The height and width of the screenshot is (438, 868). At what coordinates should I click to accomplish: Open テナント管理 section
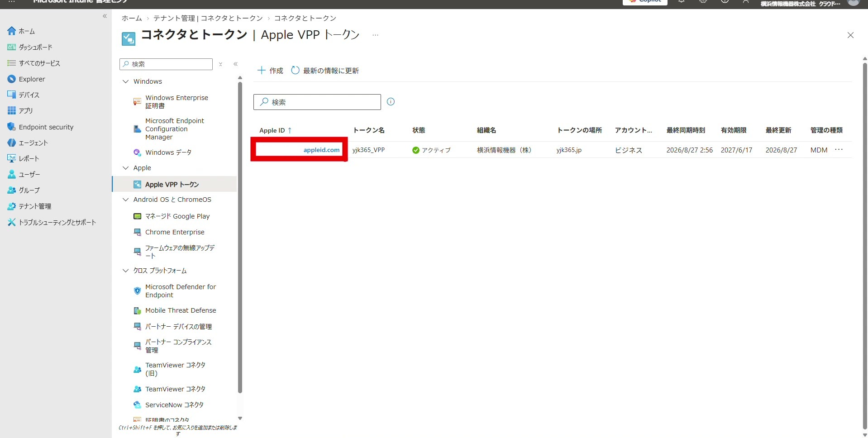(x=29, y=206)
